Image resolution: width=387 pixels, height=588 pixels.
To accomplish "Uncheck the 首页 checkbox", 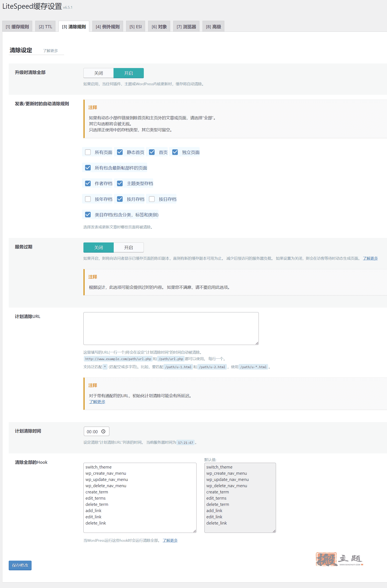I will tap(152, 152).
